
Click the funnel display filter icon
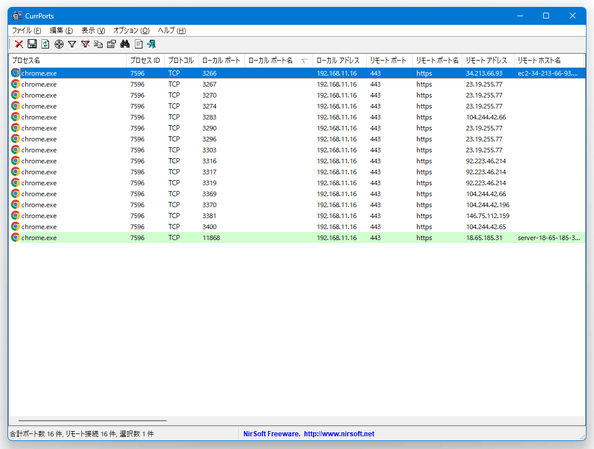point(72,44)
